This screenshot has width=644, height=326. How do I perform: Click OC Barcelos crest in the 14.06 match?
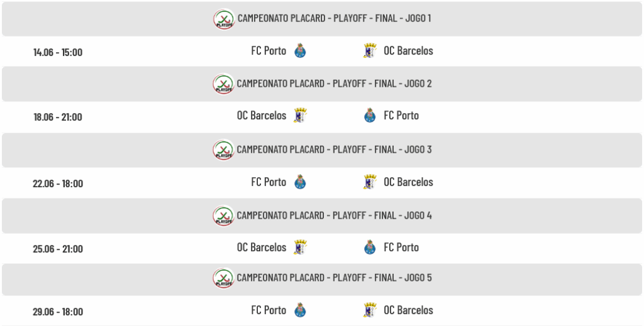[370, 51]
